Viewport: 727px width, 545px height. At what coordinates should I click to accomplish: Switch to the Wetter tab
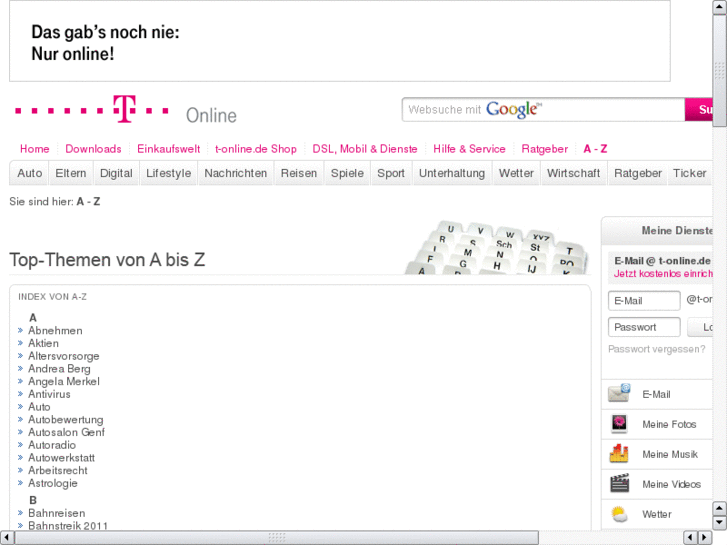pos(516,173)
